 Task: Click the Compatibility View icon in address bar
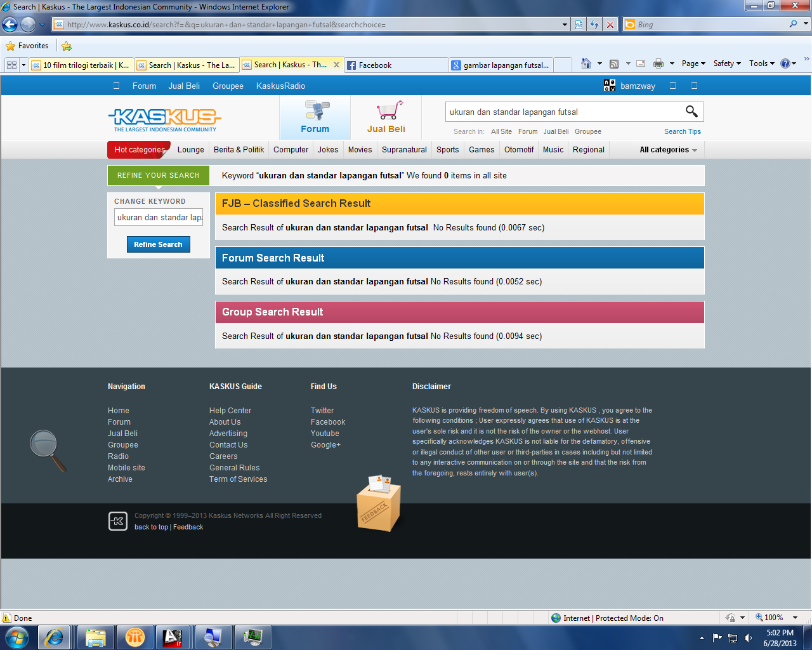579,25
